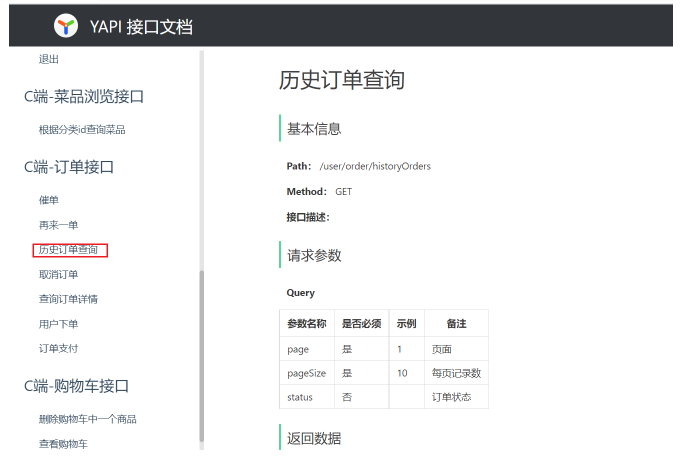
Task: Click the YAPI 接口文档 header title
Action: [142, 27]
